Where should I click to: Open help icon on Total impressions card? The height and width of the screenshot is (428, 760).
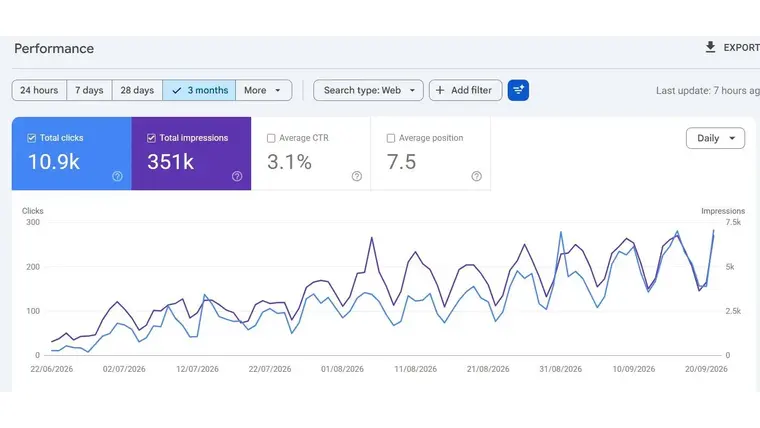tap(237, 176)
